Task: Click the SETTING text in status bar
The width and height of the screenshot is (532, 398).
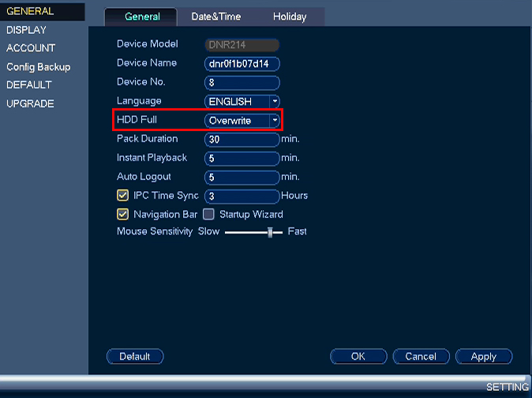Action: [x=508, y=387]
